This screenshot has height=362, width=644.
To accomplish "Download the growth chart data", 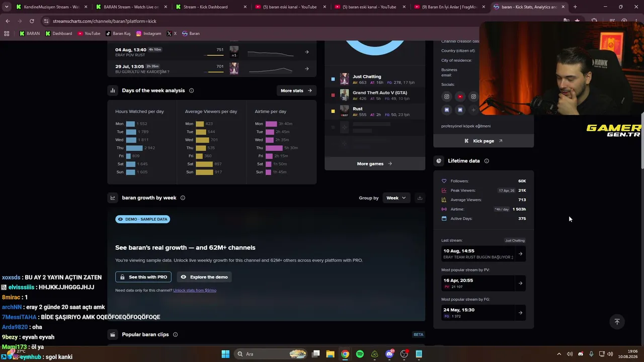I will 420,198.
